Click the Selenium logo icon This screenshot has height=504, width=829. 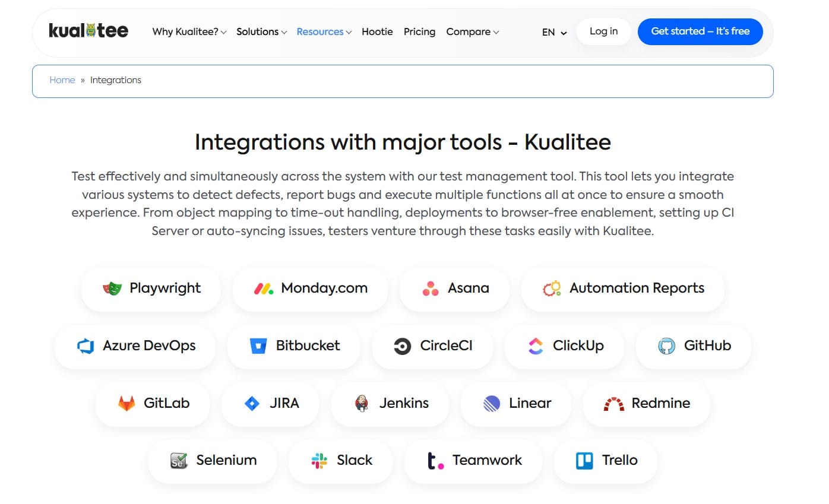tap(179, 461)
